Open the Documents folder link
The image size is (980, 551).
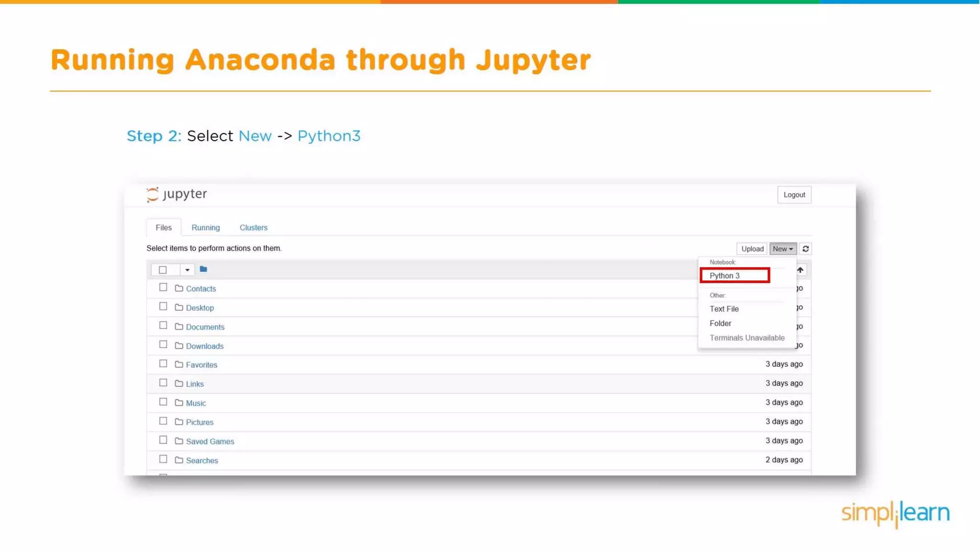point(205,327)
